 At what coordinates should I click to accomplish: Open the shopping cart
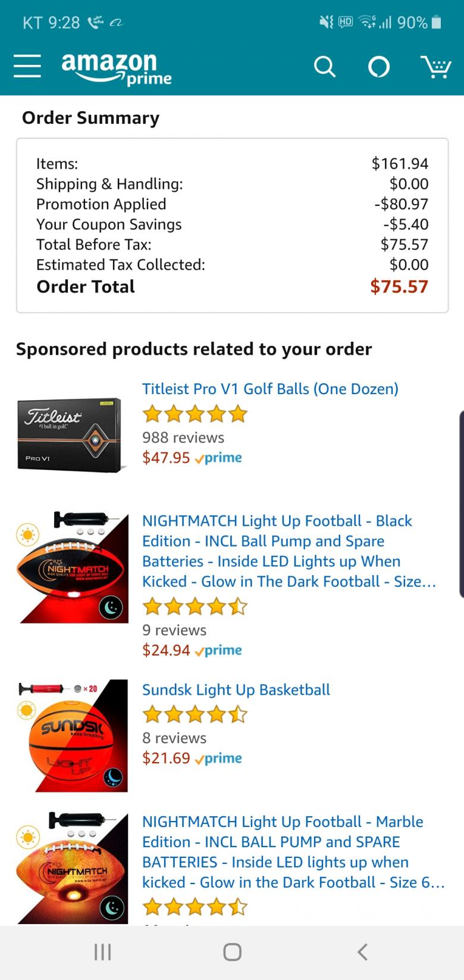435,67
